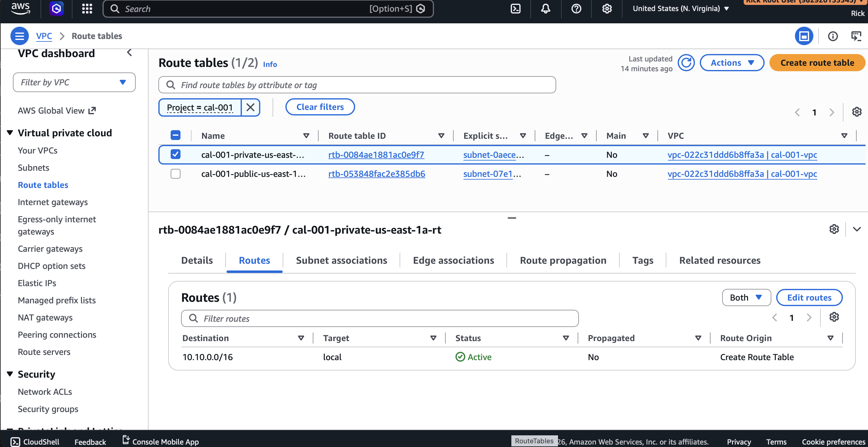This screenshot has width=868, height=447.
Task: Click the CloudShell icon in footer
Action: pos(15,441)
